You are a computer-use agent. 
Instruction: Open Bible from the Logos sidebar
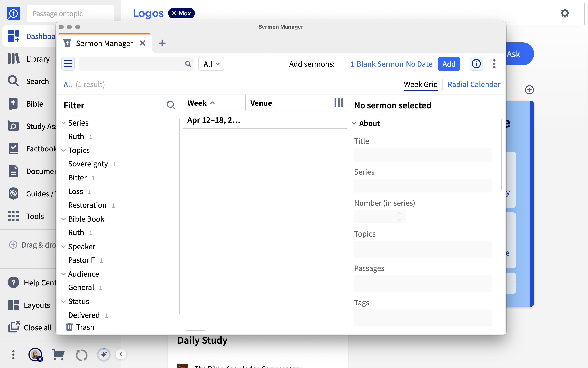(x=26, y=104)
